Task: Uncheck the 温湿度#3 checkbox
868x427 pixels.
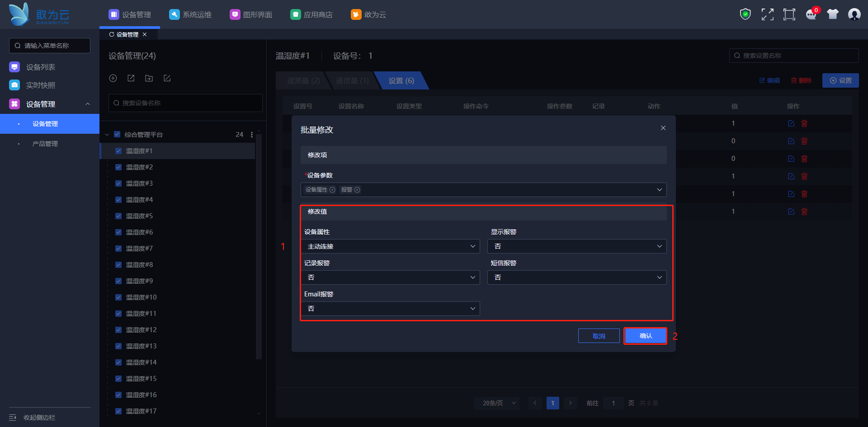Action: coord(118,183)
